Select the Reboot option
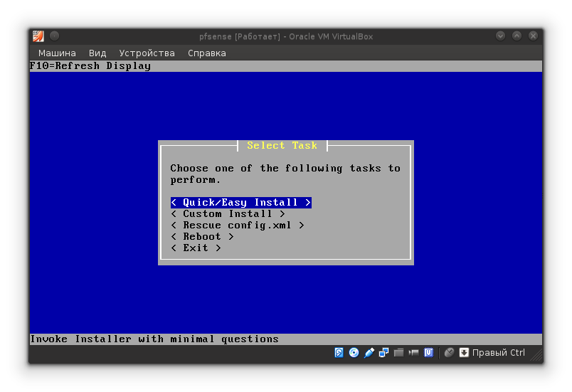Image resolution: width=572 pixels, height=392 pixels. point(203,236)
